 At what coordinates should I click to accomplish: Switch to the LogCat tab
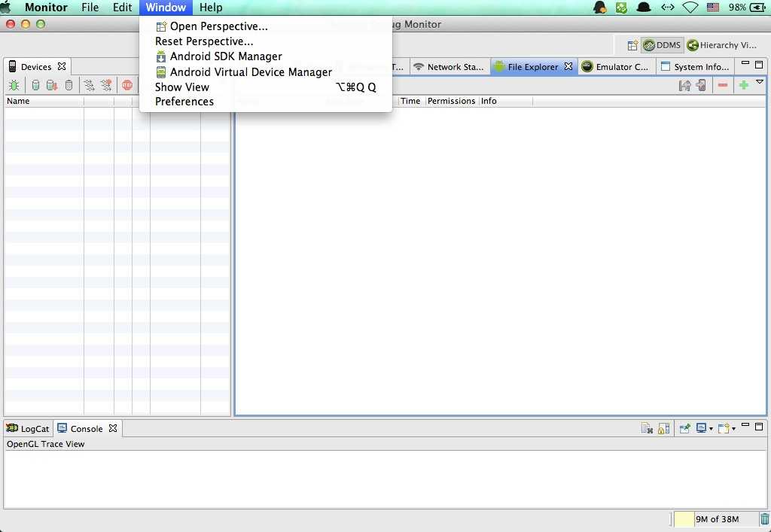pyautogui.click(x=28, y=428)
